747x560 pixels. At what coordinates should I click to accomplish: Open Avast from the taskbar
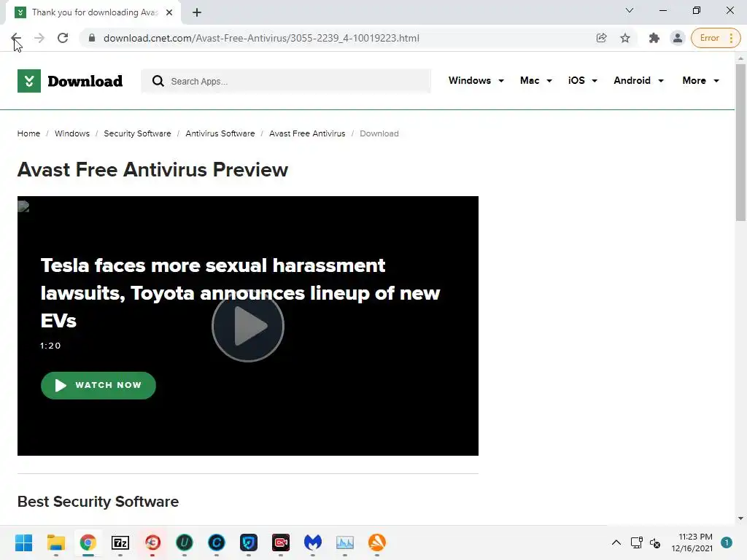tap(377, 542)
